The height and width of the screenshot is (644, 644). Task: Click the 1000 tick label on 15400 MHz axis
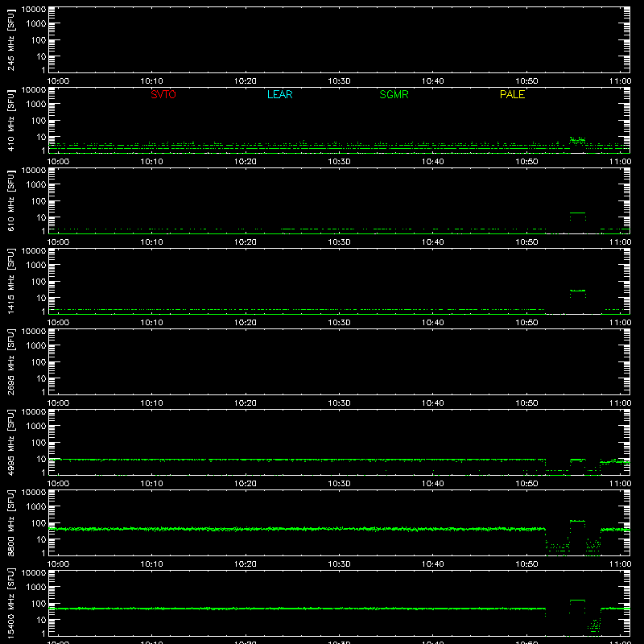[36, 588]
